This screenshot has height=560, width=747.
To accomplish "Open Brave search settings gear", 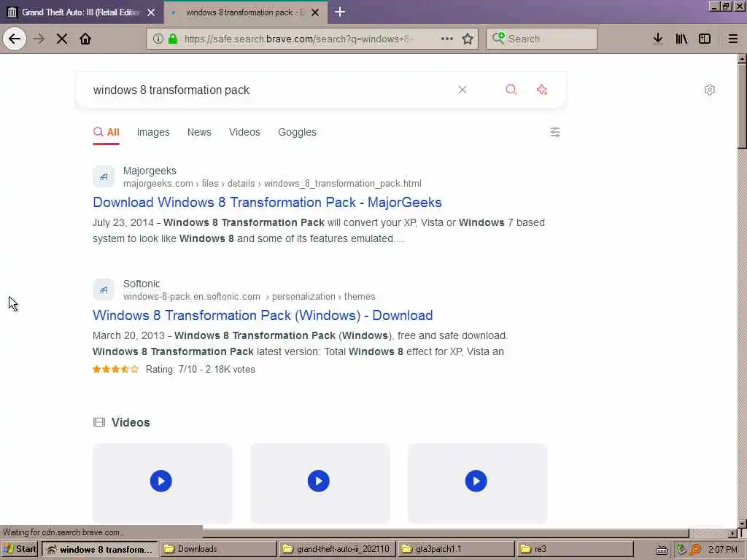I will (709, 90).
